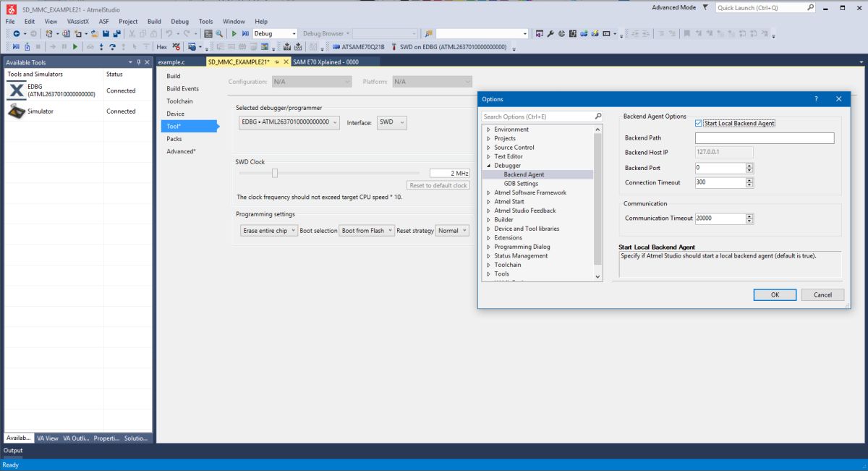Collapse the Debugger node in Options tree
868x471 pixels.
coord(488,166)
